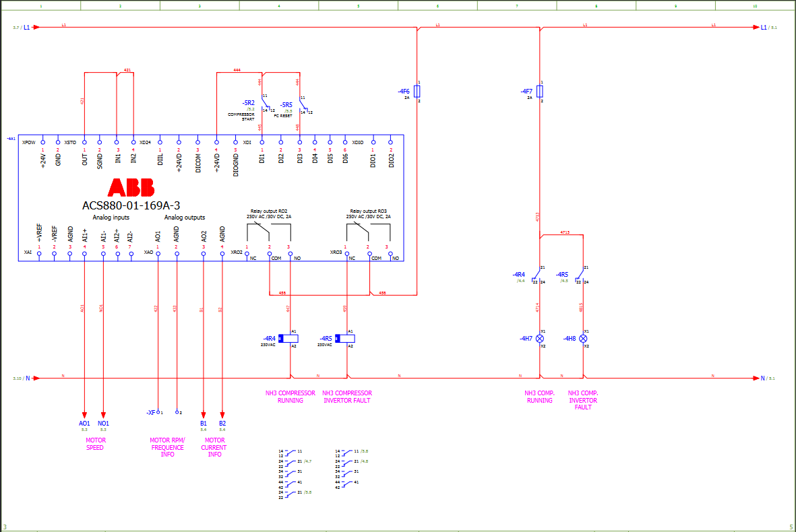796x532 pixels.
Task: Select the -4F7 fuse symbol
Action: click(x=540, y=92)
